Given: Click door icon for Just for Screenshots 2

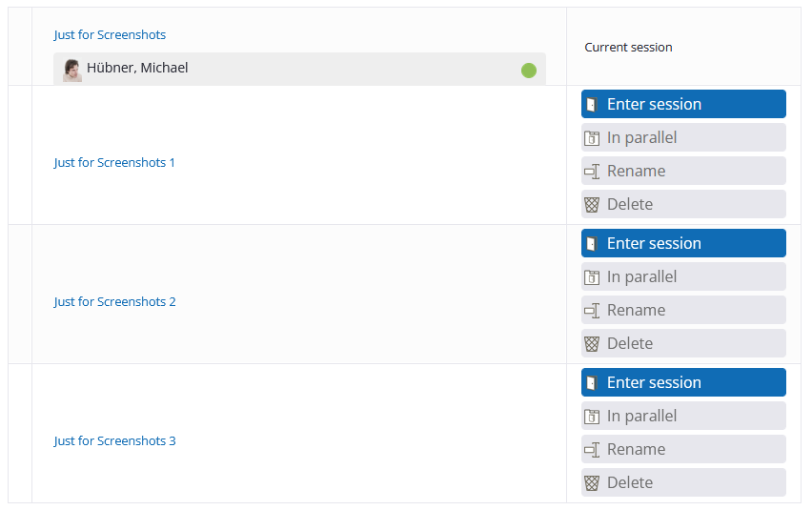Looking at the screenshot, I should (592, 244).
